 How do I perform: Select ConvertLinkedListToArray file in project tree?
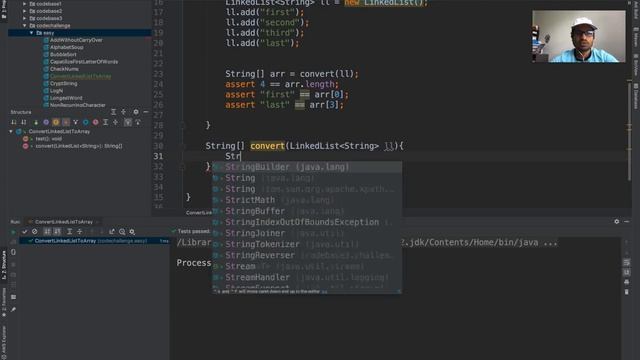click(x=80, y=76)
